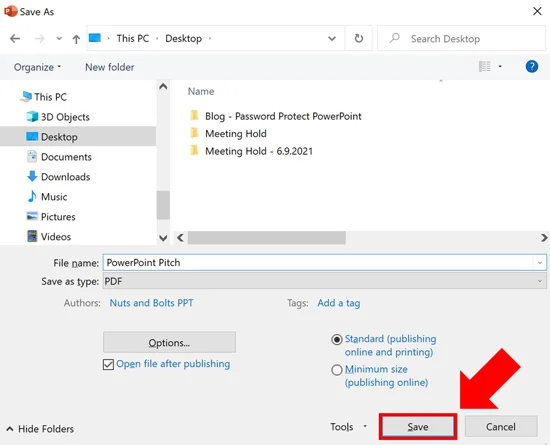Viewport: 550px width, 445px height.
Task: Select Blog - Password Protect PowerPoint folder
Action: tap(283, 116)
